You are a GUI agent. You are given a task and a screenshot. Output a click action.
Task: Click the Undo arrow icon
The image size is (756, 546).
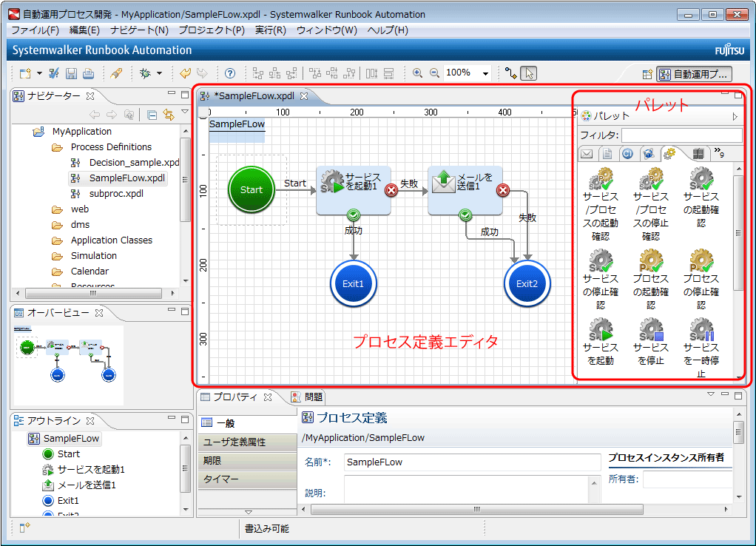[x=185, y=73]
